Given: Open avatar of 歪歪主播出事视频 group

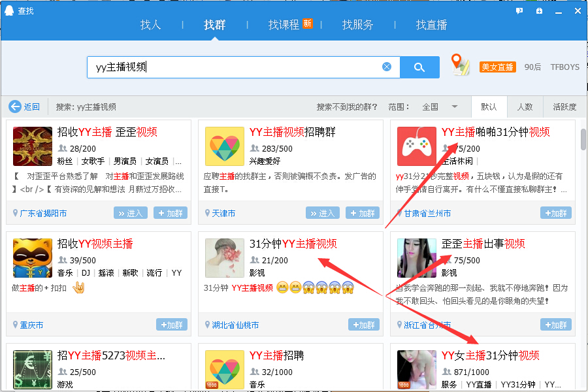Looking at the screenshot, I should [417, 258].
